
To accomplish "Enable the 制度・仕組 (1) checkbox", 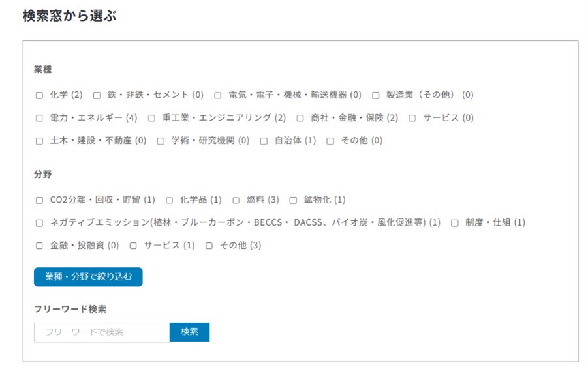I will point(455,223).
